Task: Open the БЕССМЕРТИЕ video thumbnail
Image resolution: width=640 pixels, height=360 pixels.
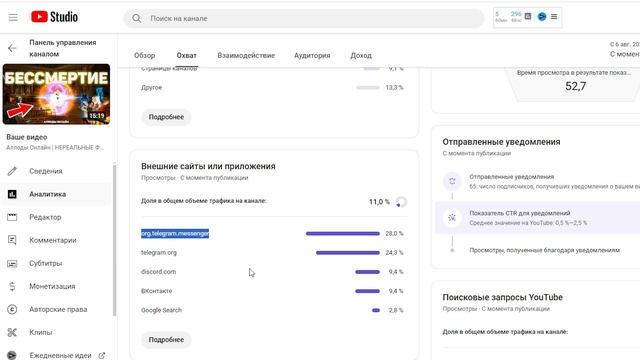Action: coord(56,94)
